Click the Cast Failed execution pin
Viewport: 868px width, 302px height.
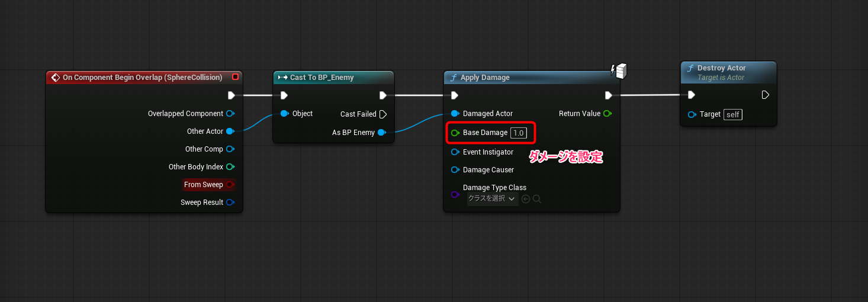click(382, 114)
